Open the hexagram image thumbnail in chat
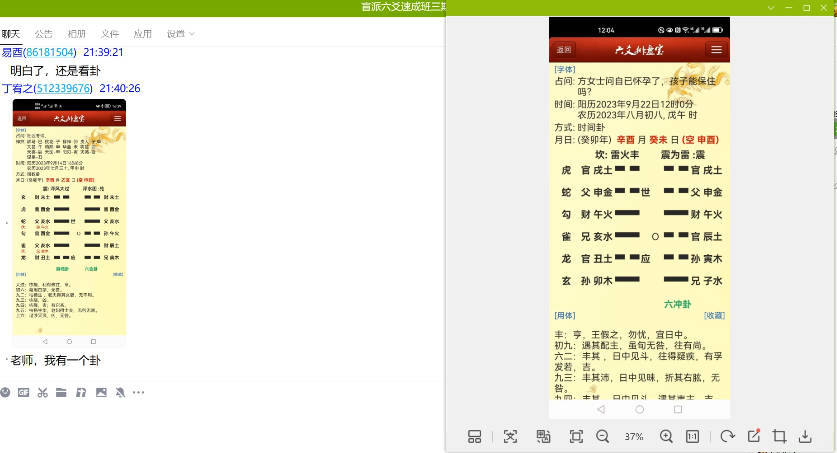The width and height of the screenshot is (837, 453). [69, 217]
